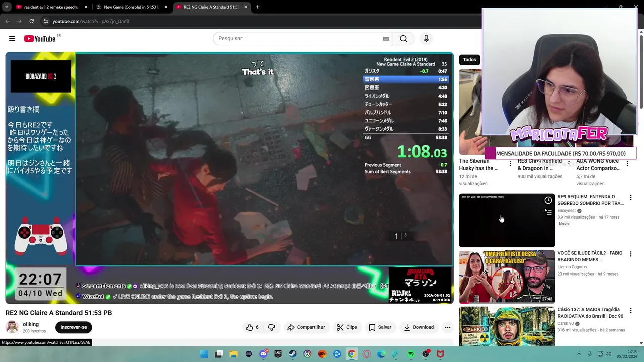Image resolution: width=644 pixels, height=362 pixels.
Task: Open options for Siberian Husky video
Action: [x=511, y=163]
